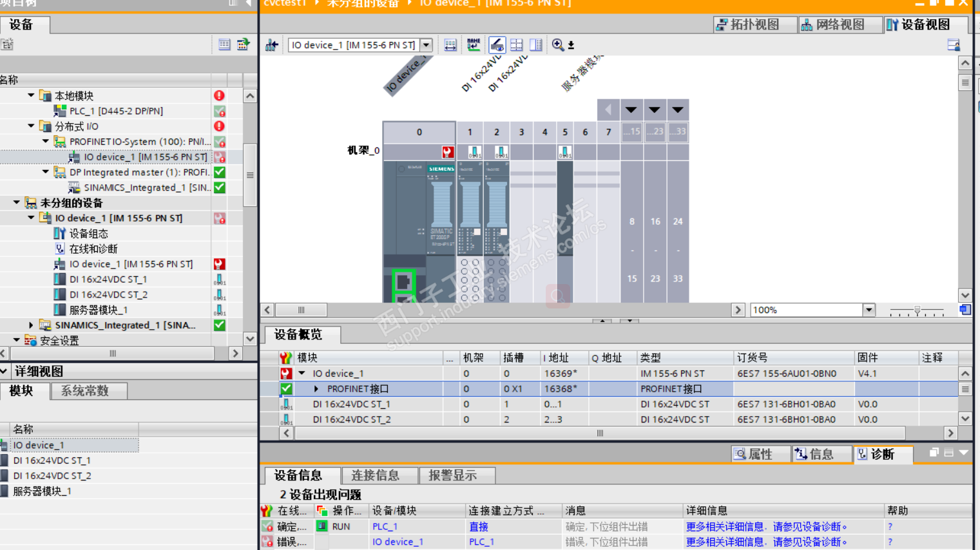Click the device view scroll-up arrow

coord(965,63)
